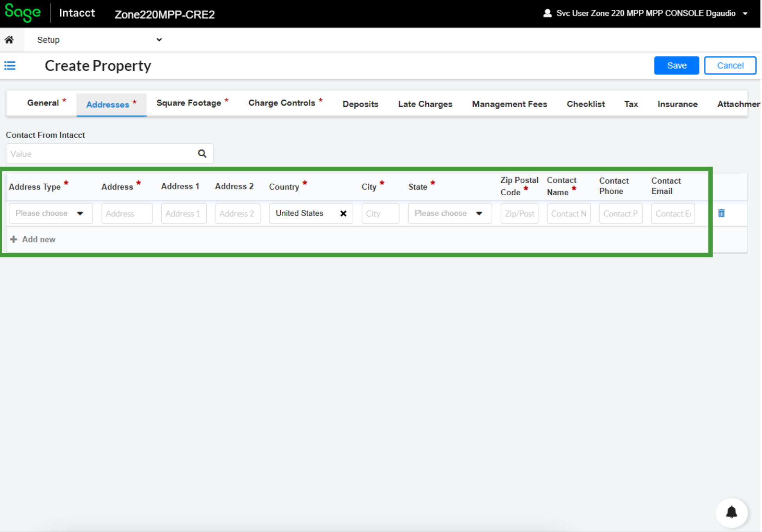Click the Country column header

point(284,187)
